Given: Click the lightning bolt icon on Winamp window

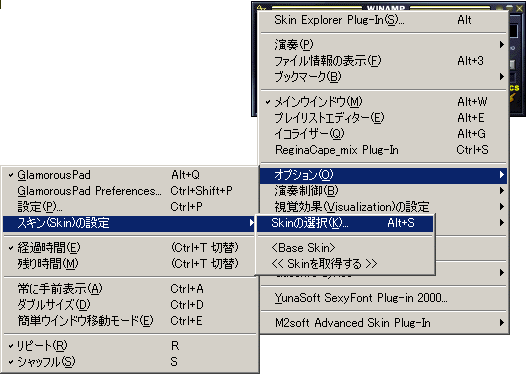Looking at the screenshot, I should pos(513,98).
